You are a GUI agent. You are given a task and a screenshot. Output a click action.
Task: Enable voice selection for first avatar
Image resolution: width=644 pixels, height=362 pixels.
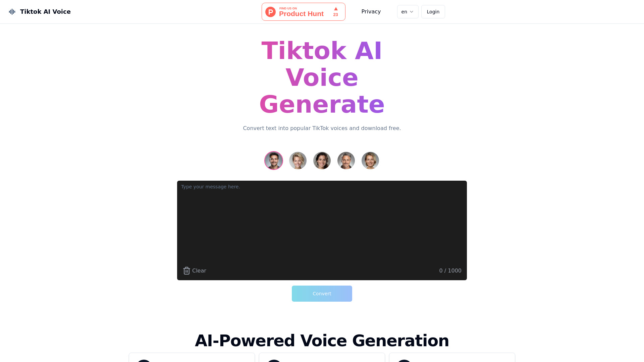tap(273, 161)
